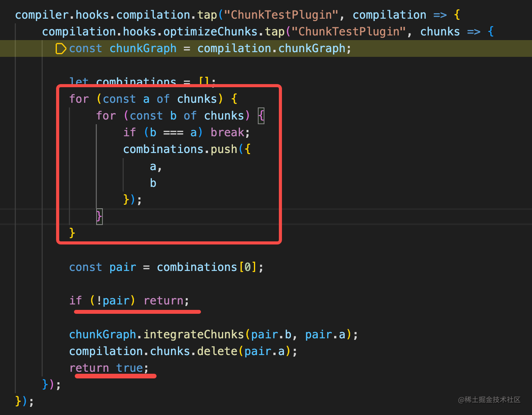Image resolution: width=532 pixels, height=415 pixels.
Task: Click the 'a,' property line
Action: tap(156, 166)
